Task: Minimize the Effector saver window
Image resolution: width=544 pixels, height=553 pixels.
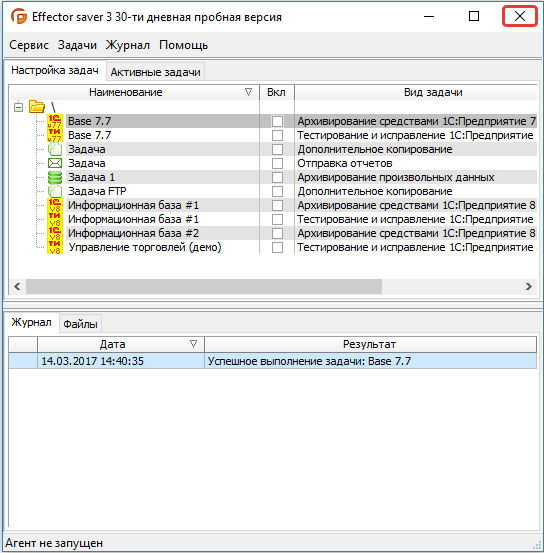Action: pos(429,16)
